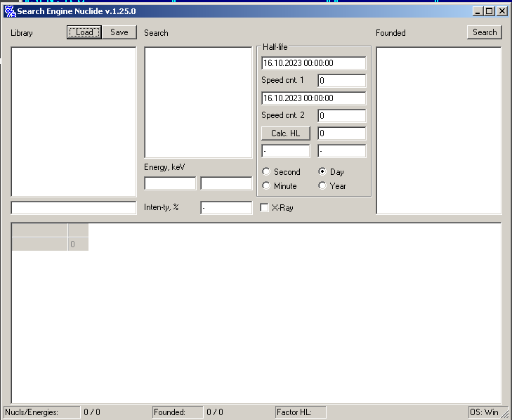Choose the Minute time unit option

[266, 186]
